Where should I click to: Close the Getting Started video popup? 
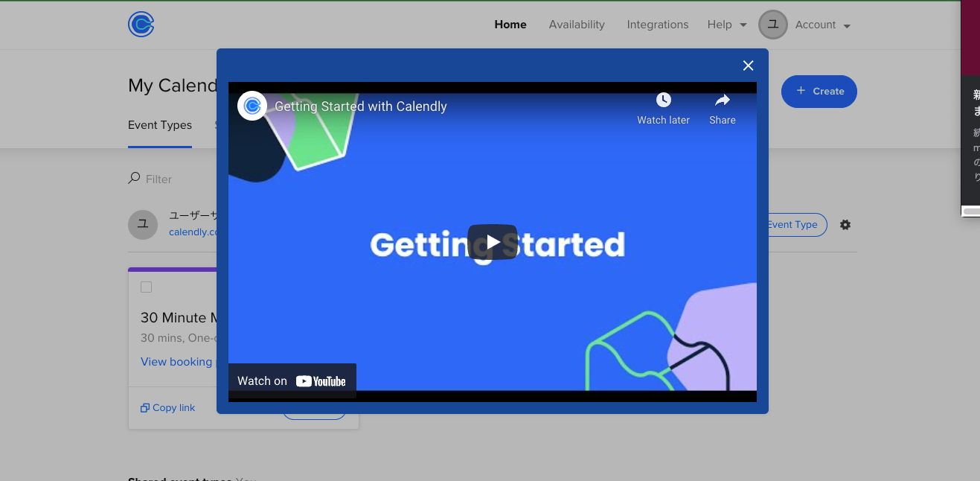coord(749,66)
